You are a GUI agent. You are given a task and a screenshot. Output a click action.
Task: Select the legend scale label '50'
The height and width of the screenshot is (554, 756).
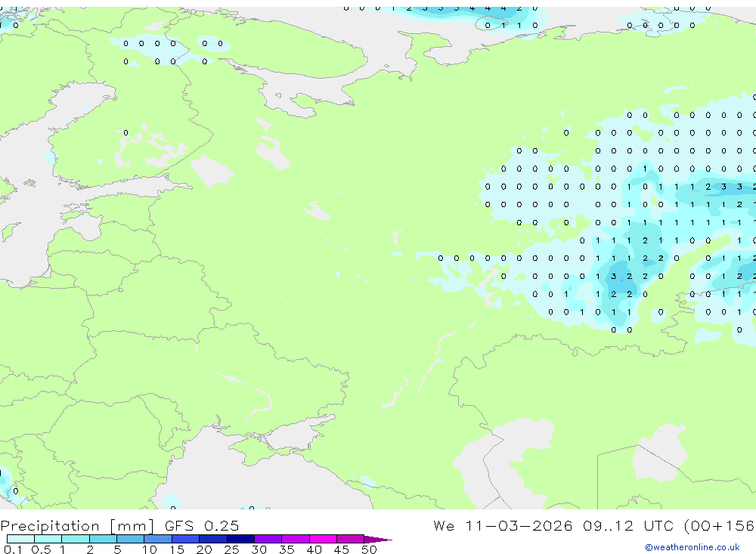pos(369,549)
